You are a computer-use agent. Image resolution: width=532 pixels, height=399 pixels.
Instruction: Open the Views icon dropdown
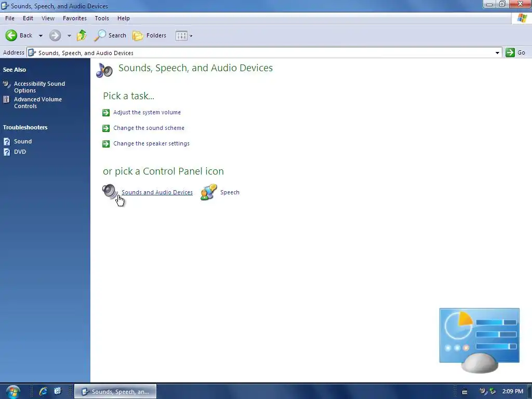click(184, 36)
